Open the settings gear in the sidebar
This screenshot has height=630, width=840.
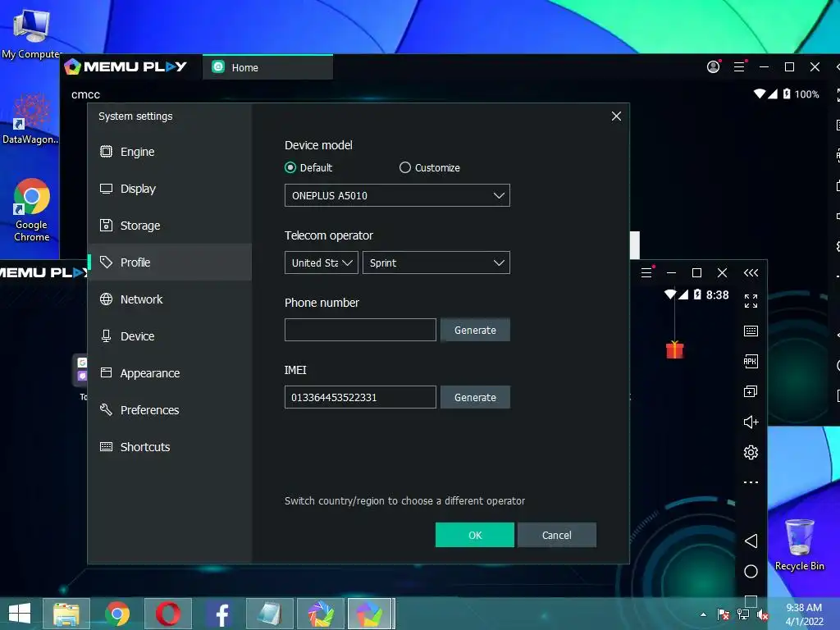[x=751, y=453]
